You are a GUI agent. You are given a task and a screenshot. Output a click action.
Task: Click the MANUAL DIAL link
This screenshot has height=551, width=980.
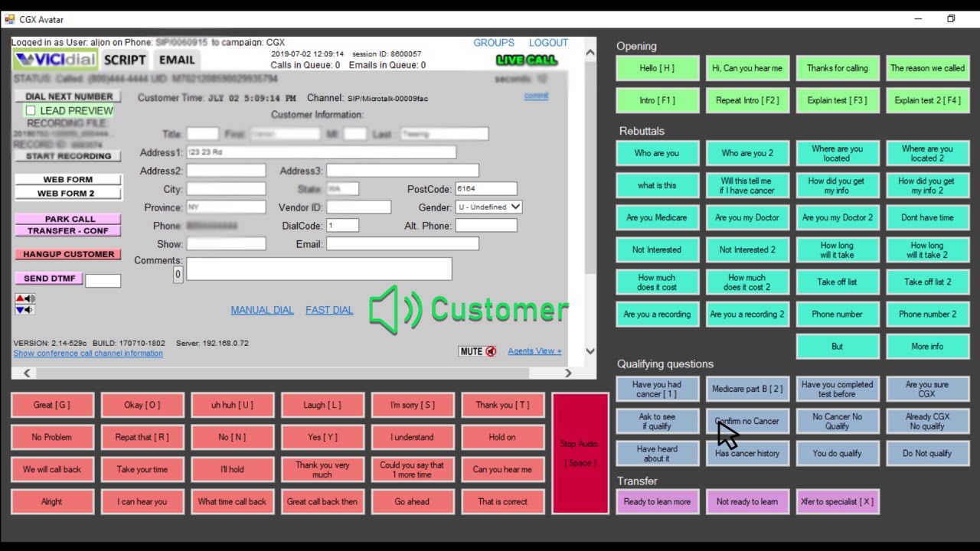(x=263, y=310)
